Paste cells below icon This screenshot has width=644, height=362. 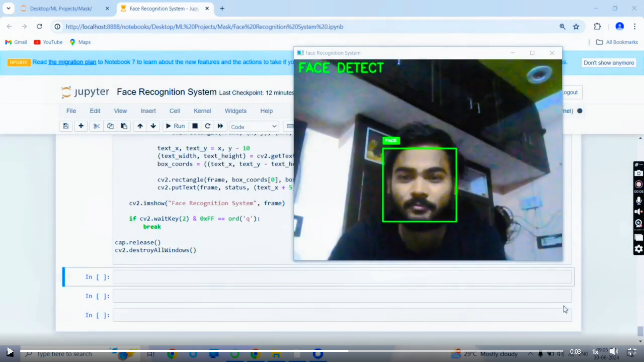124,126
